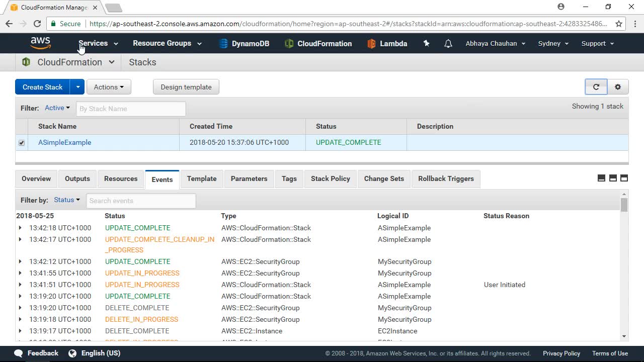Maximize the details pane layout icon

point(624,178)
